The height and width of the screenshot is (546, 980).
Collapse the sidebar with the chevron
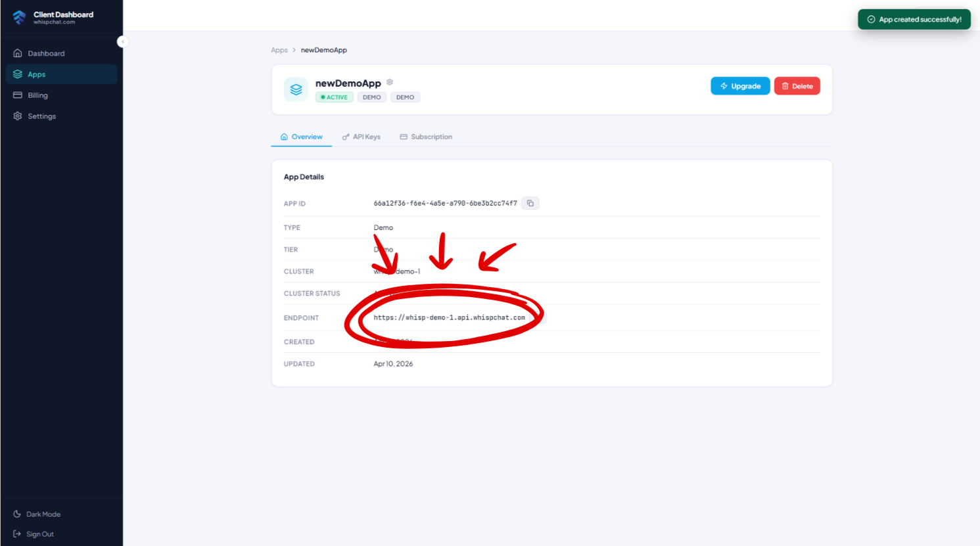[x=122, y=41]
